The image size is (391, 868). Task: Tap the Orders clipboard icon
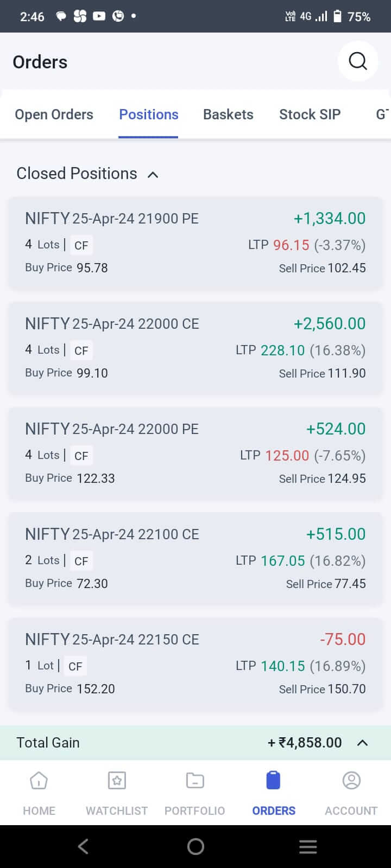(273, 781)
